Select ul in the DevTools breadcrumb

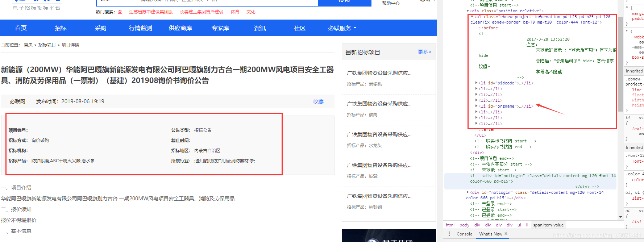tap(519, 225)
